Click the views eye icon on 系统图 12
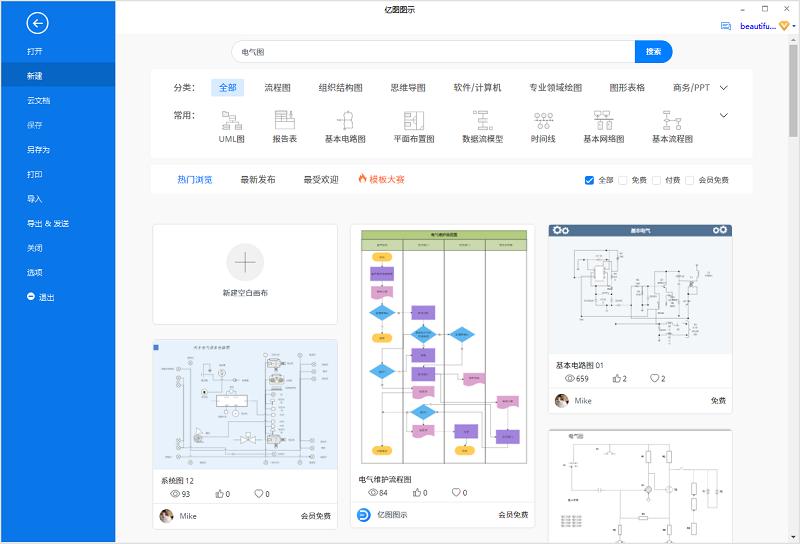 [175, 493]
